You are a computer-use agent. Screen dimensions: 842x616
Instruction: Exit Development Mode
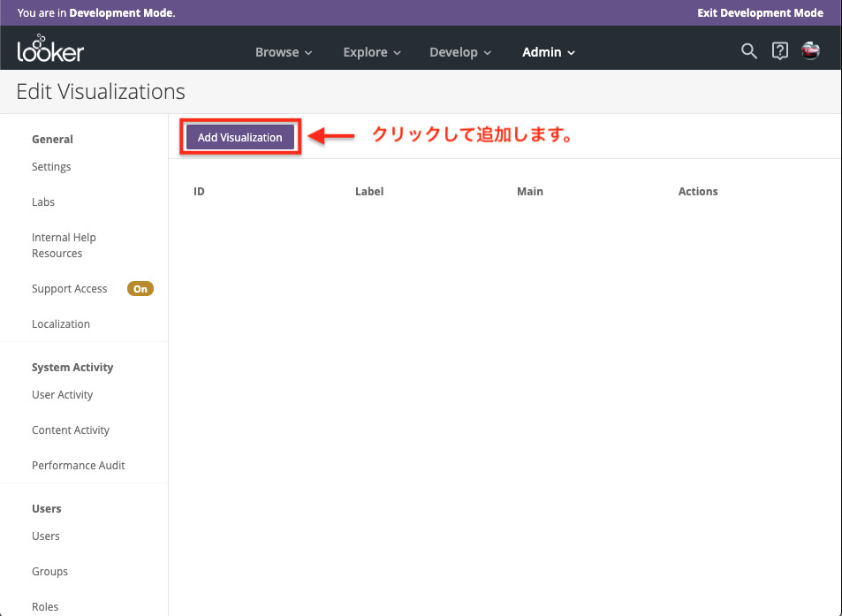click(x=760, y=13)
